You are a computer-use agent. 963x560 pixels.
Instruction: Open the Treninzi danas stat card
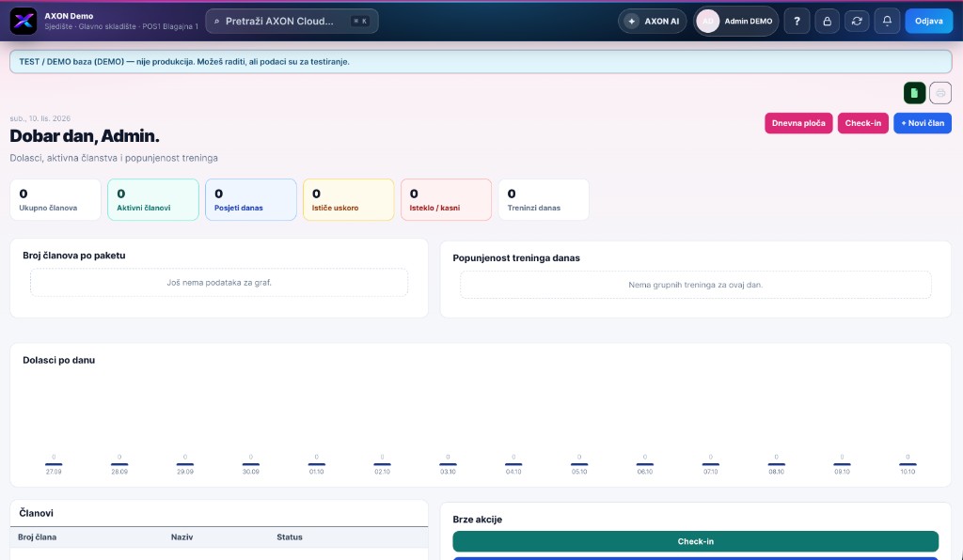tap(544, 199)
